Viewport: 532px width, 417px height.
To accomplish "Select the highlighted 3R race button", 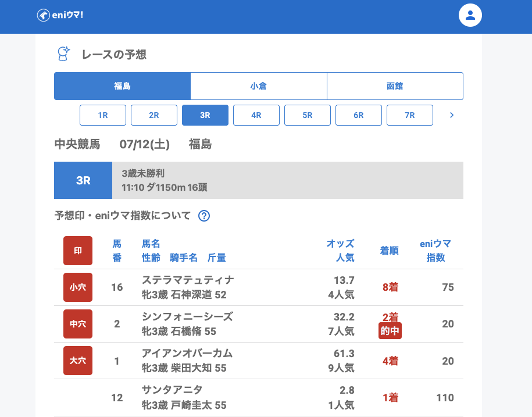I will pos(205,115).
